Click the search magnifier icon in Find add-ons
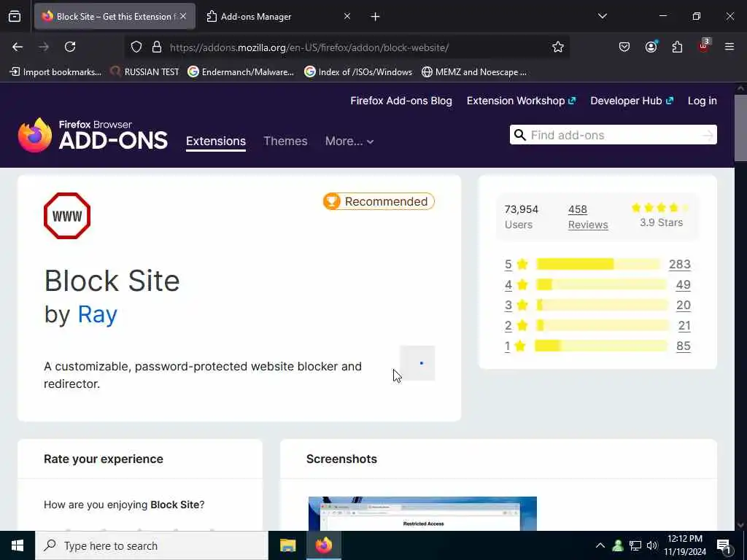 (520, 135)
